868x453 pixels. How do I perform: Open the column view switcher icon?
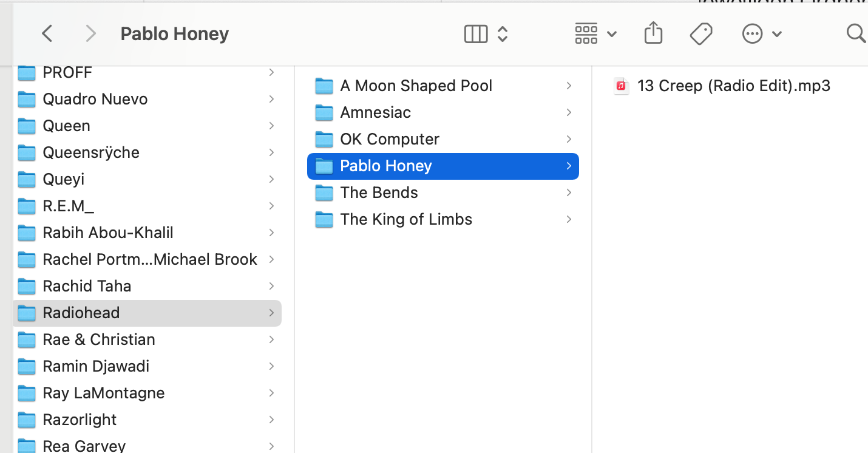(x=476, y=34)
